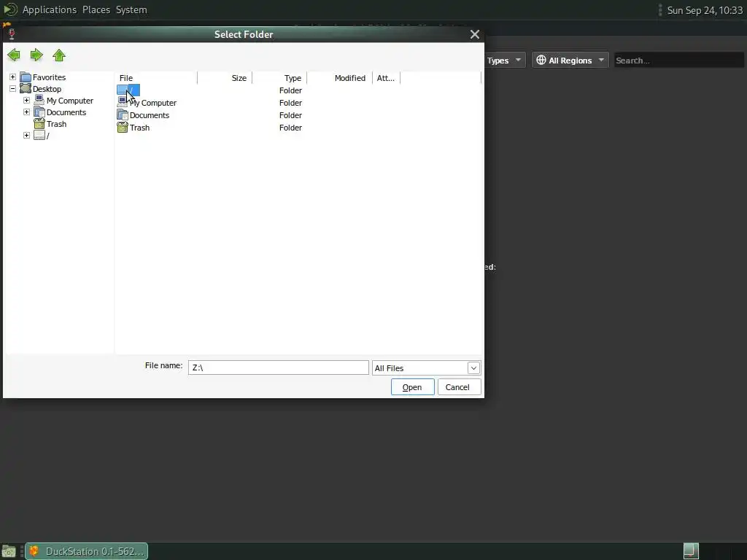Sort by the Size column header

(x=225, y=77)
